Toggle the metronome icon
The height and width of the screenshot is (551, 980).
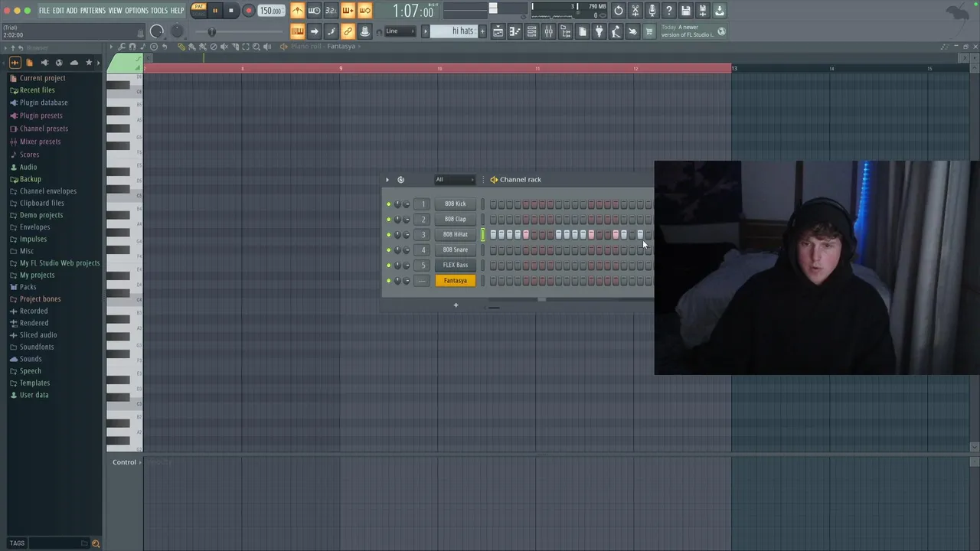click(297, 11)
